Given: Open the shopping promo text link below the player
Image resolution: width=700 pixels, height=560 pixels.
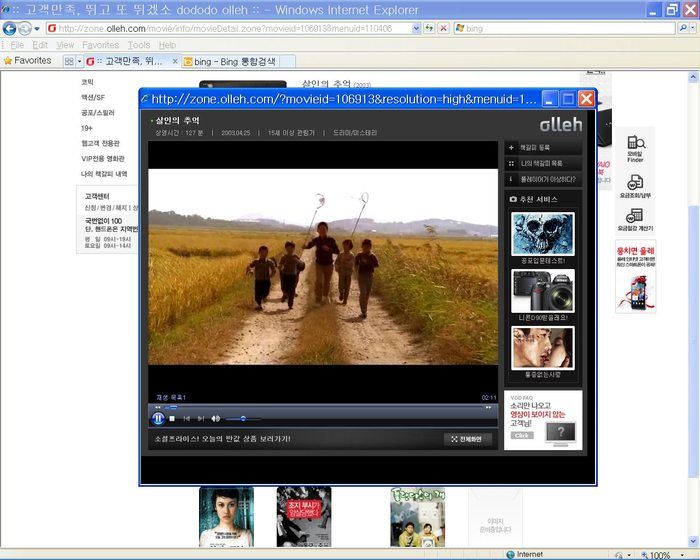Looking at the screenshot, I should (222, 439).
